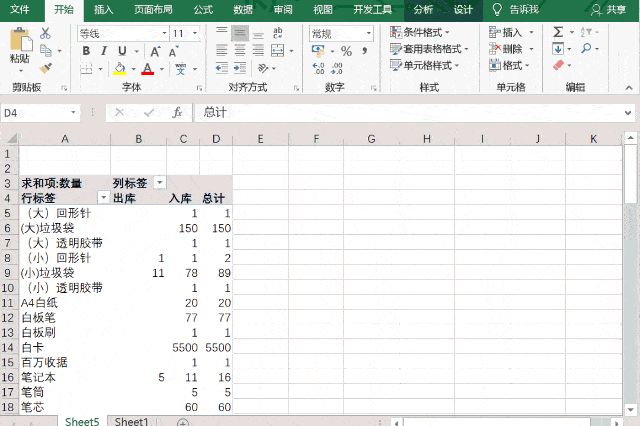This screenshot has height=426, width=640.
Task: Click the Cut scissors icon
Action: (45, 33)
